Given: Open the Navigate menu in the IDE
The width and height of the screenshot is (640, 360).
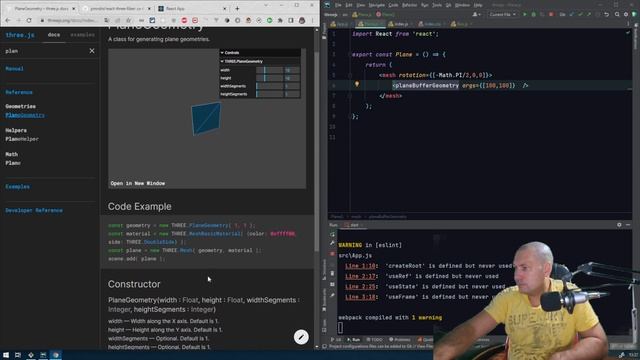Looking at the screenshot, I should 377,5.
